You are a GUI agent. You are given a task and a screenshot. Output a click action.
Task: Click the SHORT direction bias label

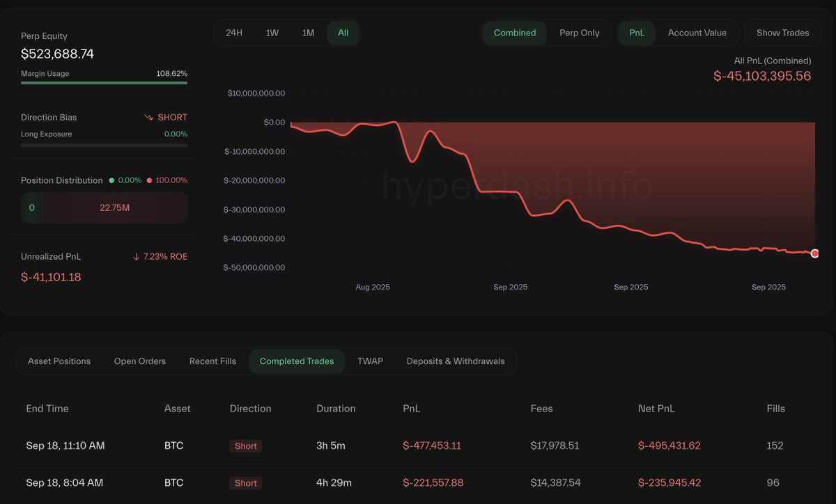(172, 118)
